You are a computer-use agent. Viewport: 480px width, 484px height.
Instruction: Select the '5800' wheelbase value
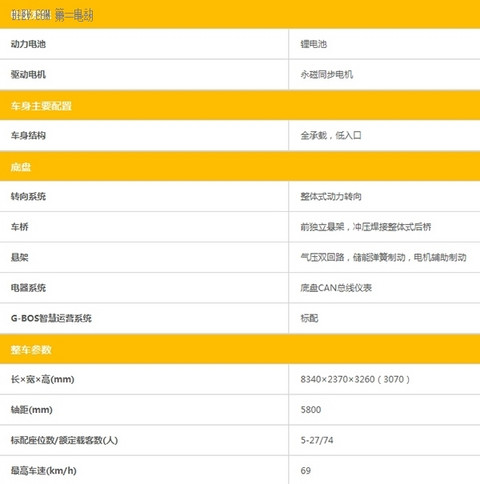click(311, 410)
